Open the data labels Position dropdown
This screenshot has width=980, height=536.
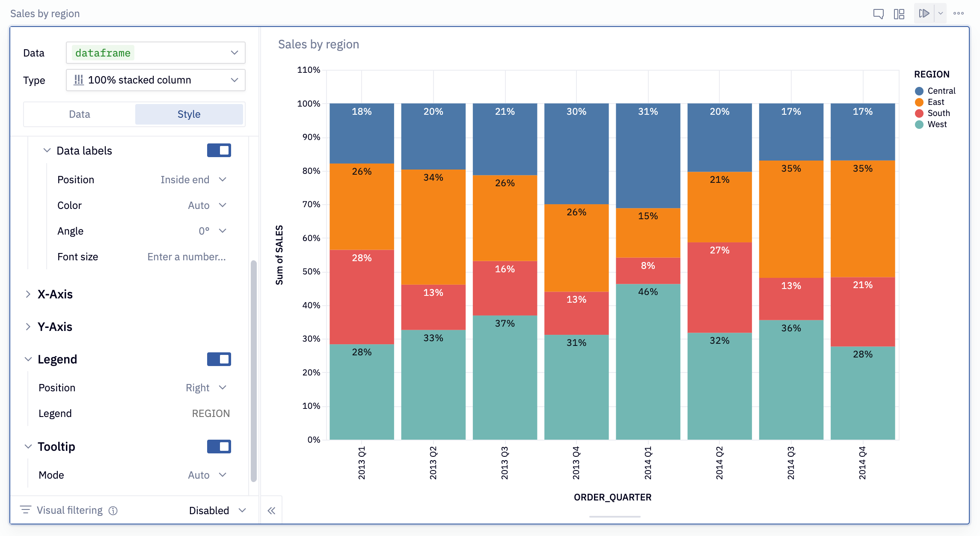point(193,179)
